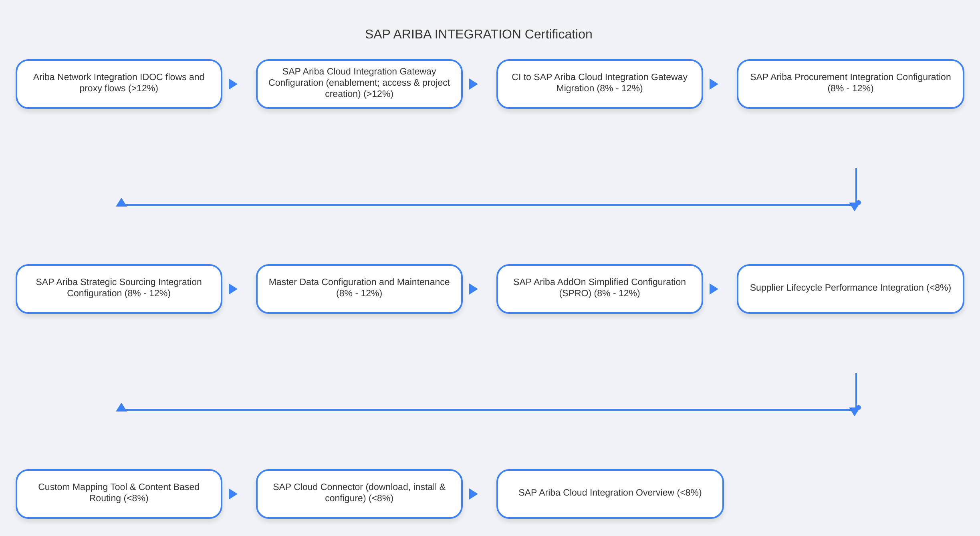Click arrow after Custom Mapping Tool box
980x536 pixels.
233,494
